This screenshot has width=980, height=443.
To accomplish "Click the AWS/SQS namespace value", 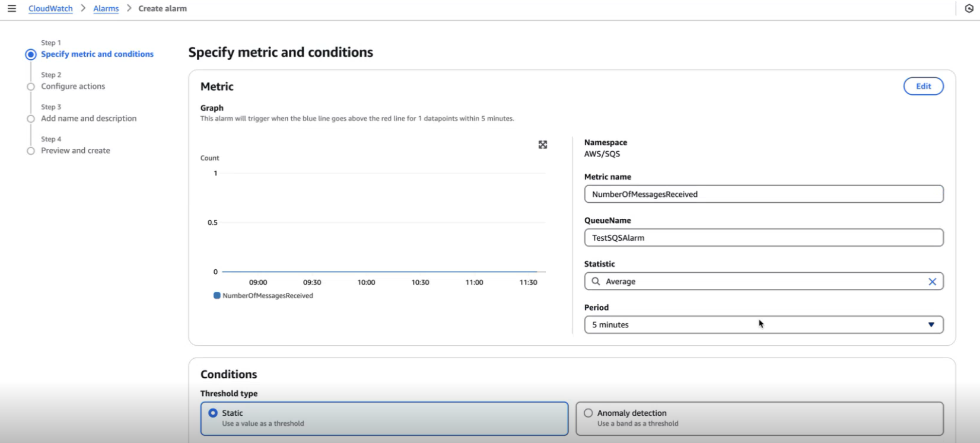I will coord(602,154).
